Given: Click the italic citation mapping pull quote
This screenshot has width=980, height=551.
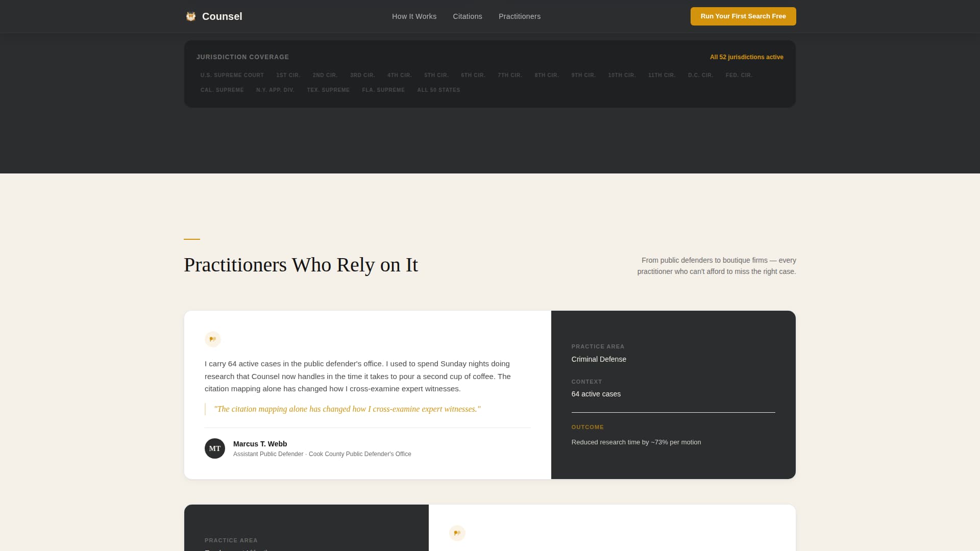Looking at the screenshot, I should click(348, 409).
